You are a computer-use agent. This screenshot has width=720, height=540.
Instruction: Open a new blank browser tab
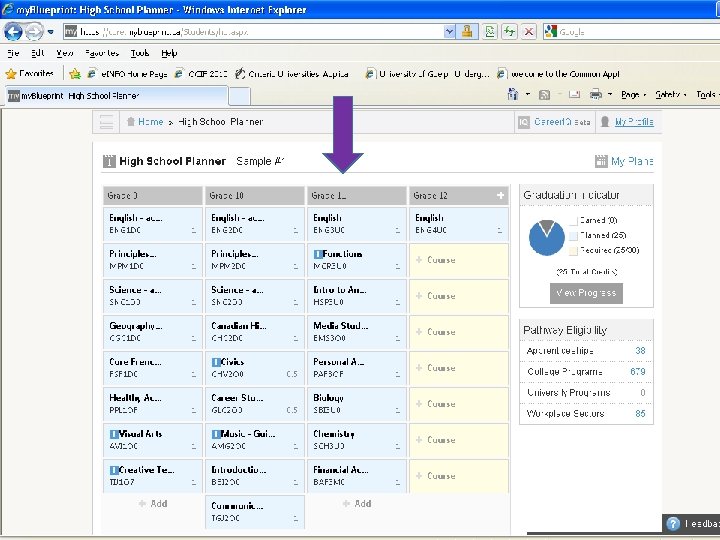239,96
